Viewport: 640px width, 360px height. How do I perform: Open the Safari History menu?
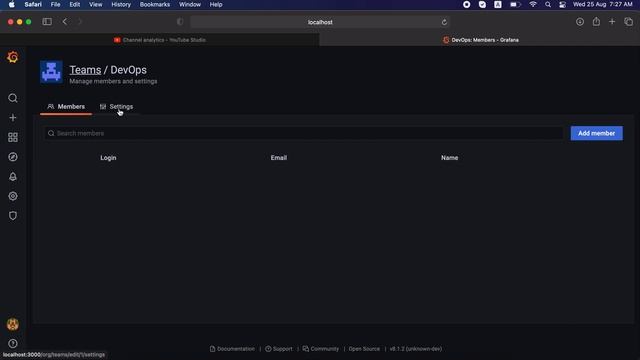pos(121,4)
